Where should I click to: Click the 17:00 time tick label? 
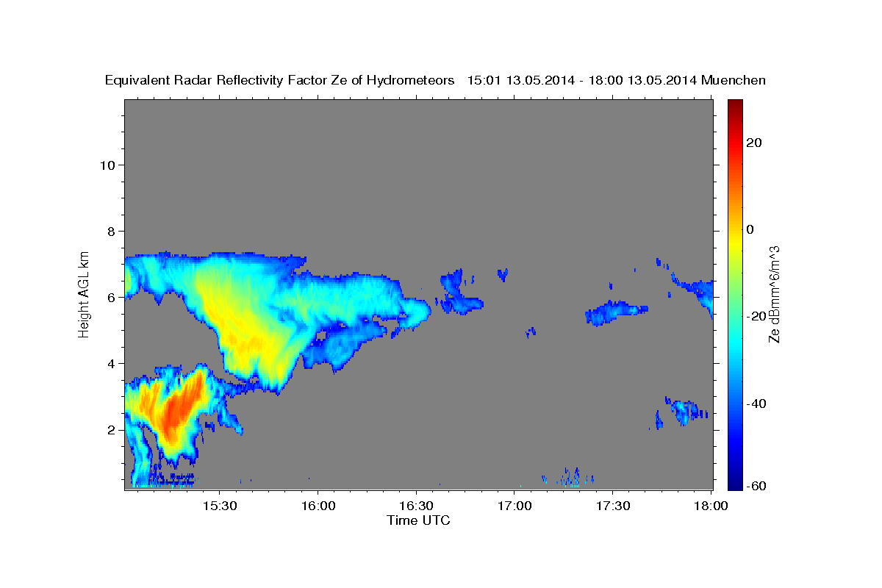click(514, 506)
